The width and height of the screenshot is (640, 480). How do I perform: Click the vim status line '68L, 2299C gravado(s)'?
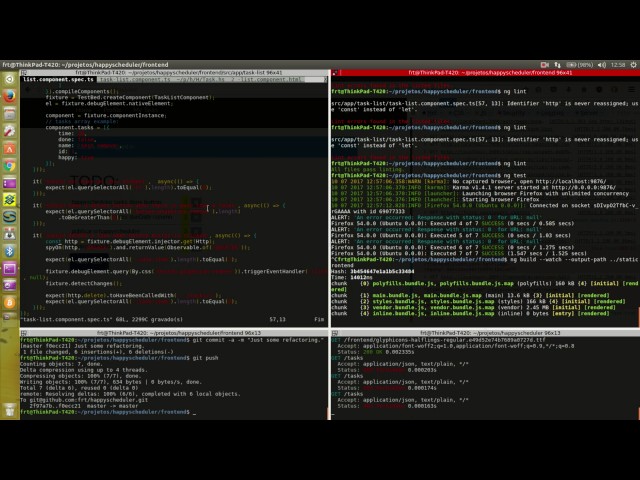[102, 320]
